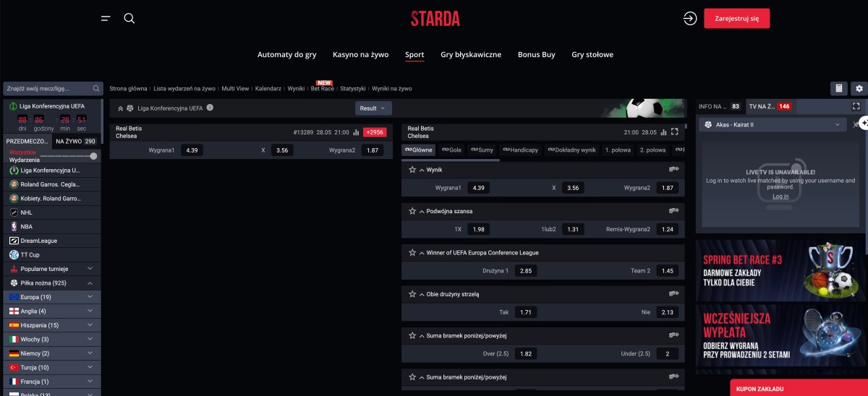
Task: Open the Result market dropdown
Action: click(x=373, y=108)
